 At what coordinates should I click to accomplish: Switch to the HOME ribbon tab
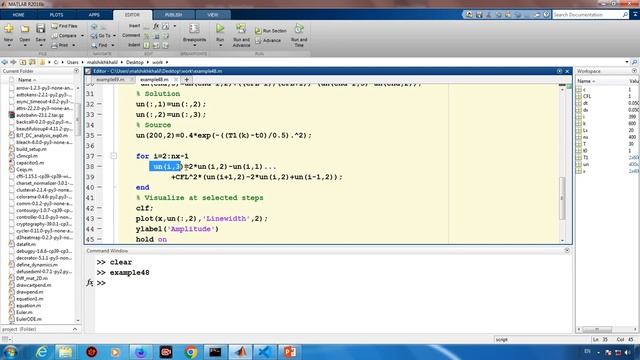point(18,15)
